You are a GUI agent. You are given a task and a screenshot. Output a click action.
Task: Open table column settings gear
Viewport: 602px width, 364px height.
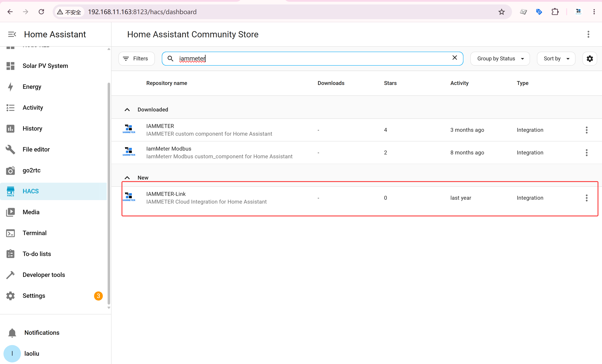(x=590, y=59)
